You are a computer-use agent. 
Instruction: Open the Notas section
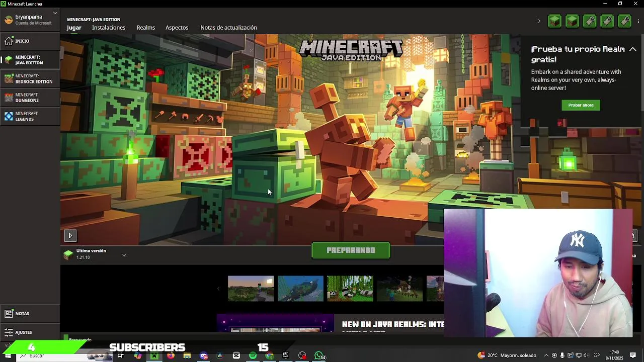point(30,313)
